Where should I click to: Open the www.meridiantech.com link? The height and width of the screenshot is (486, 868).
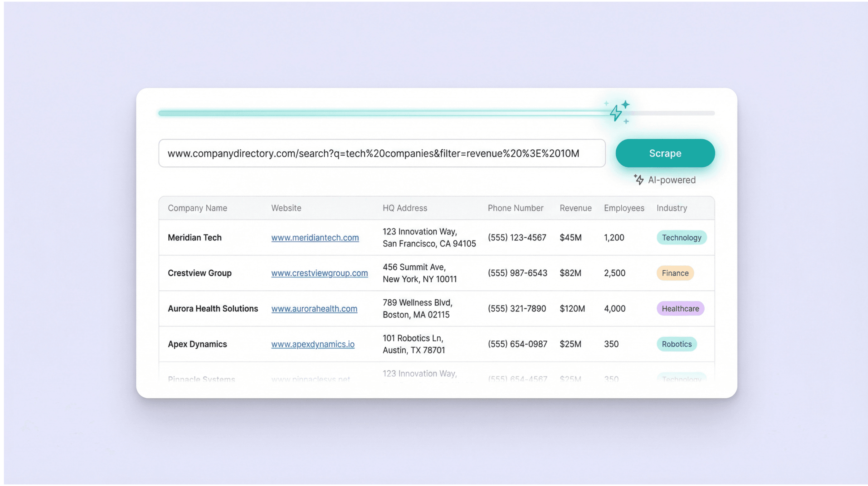315,237
